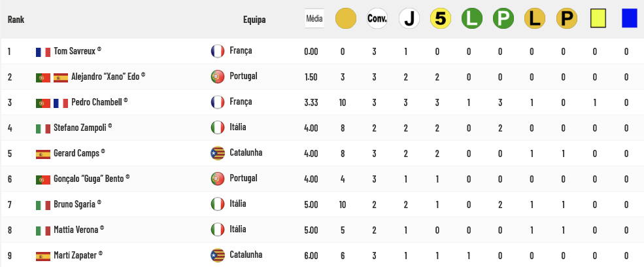Click the Itália flag in Stefano Zampoli row
Viewport: 644px width, 267px height.
218,128
